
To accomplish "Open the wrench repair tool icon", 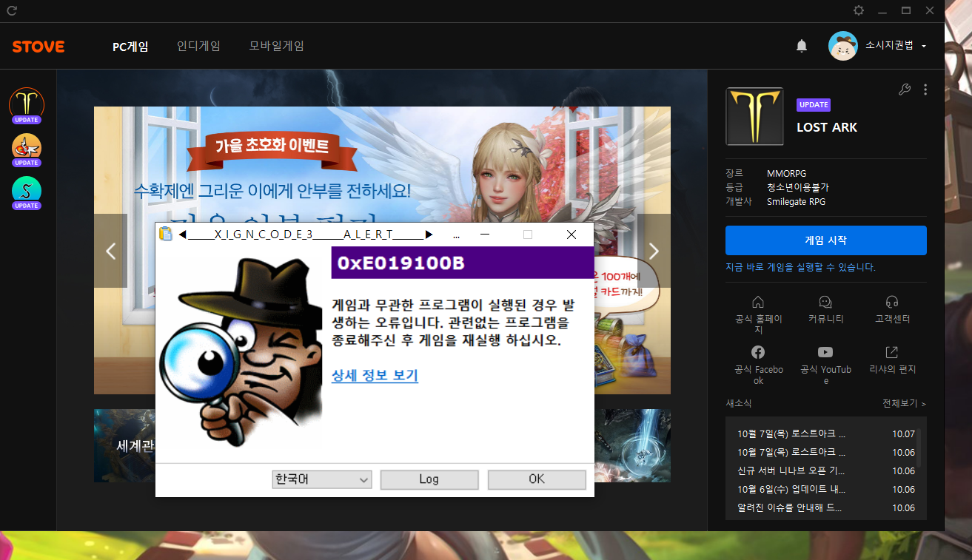I will (x=904, y=90).
